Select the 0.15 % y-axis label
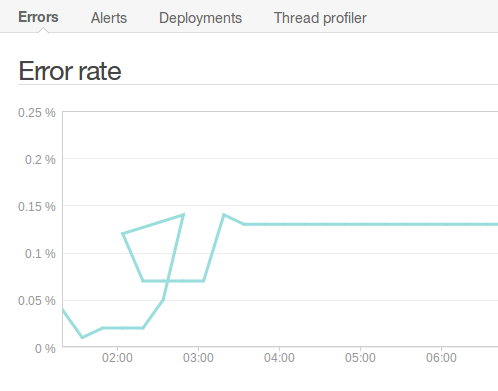This screenshot has height=391, width=498. [x=37, y=207]
